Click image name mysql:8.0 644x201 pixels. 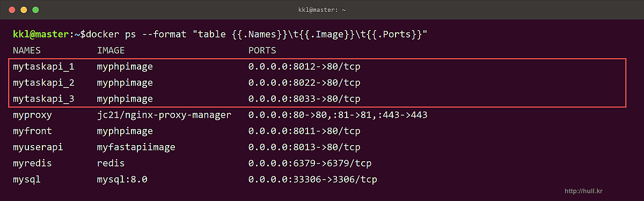point(122,180)
